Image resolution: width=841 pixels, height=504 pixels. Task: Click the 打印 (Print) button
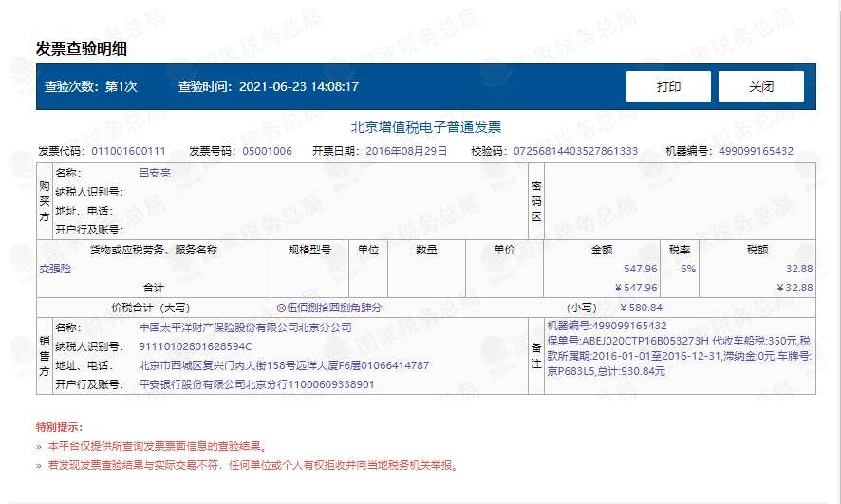click(x=668, y=86)
